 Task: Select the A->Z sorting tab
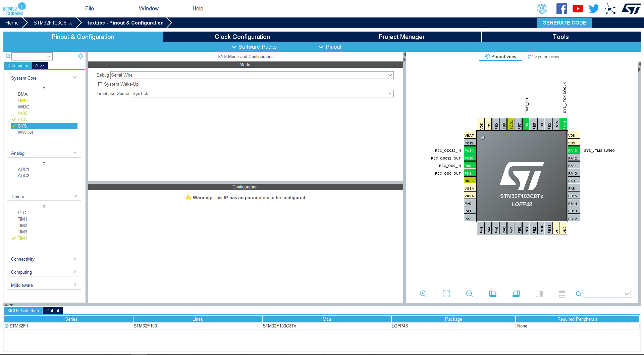40,66
